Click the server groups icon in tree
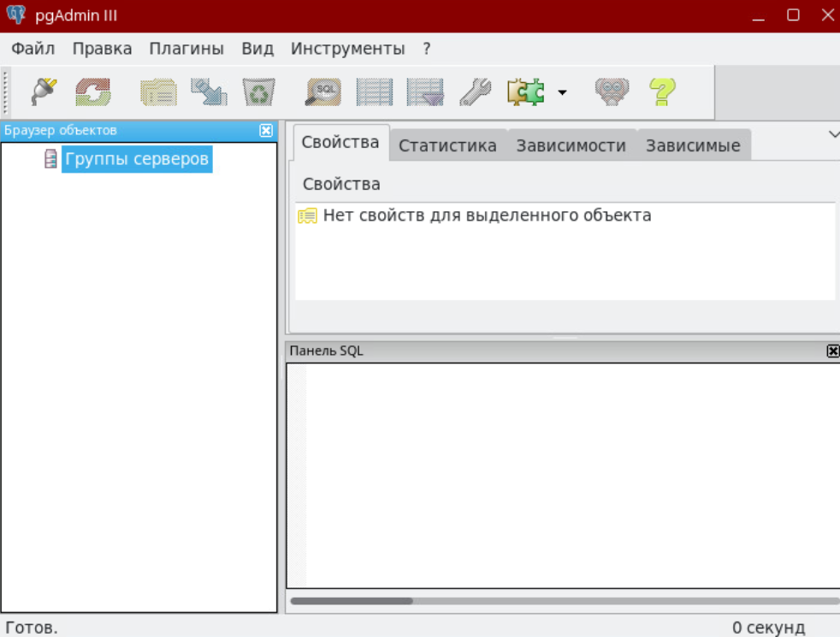 click(50, 159)
